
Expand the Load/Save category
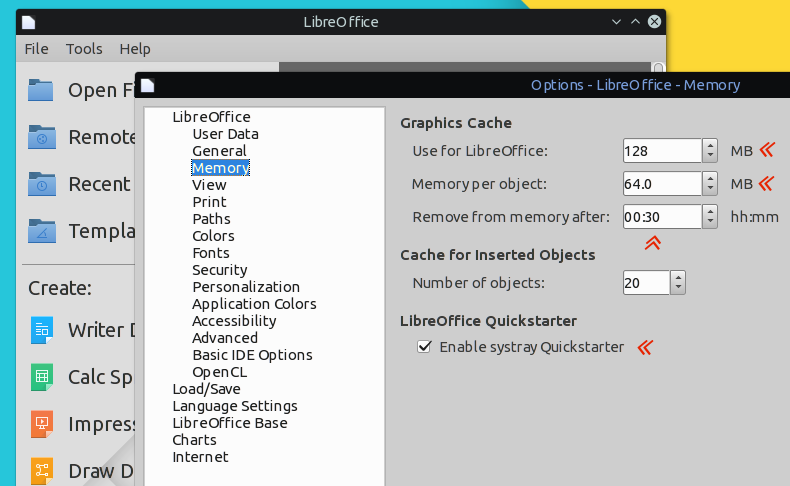206,389
